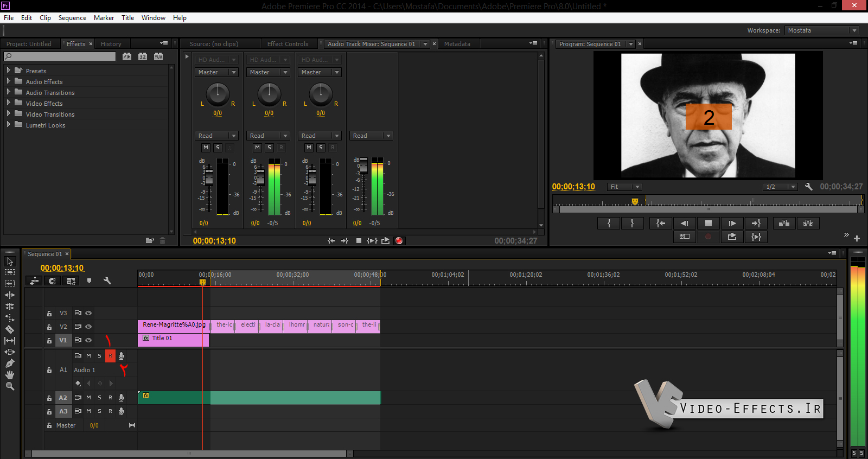Click Mark In button in Program monitor
868x459 pixels.
pyautogui.click(x=609, y=223)
